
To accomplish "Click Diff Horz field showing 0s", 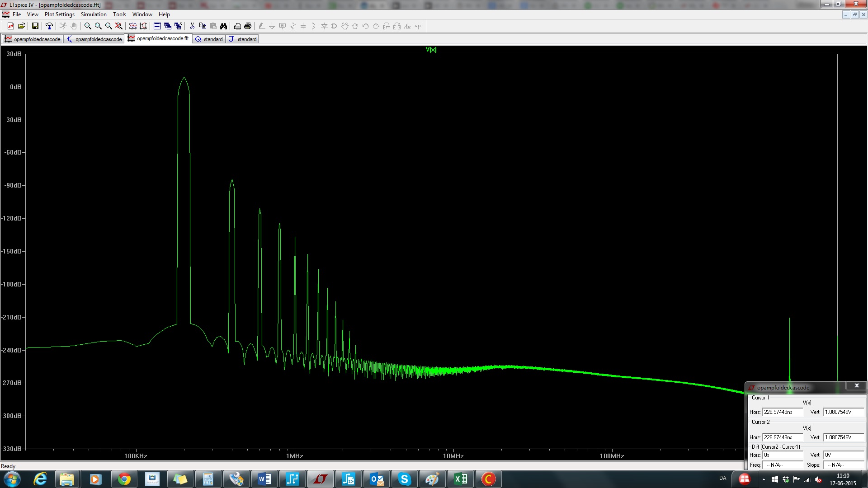I will 783,455.
